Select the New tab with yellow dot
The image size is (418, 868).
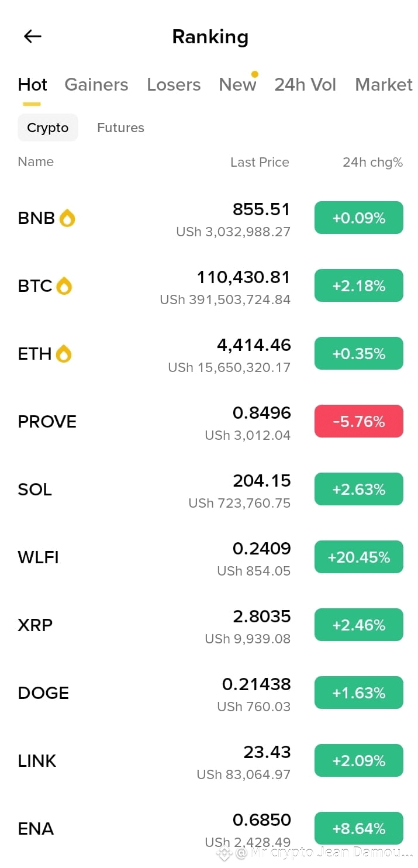coord(237,85)
